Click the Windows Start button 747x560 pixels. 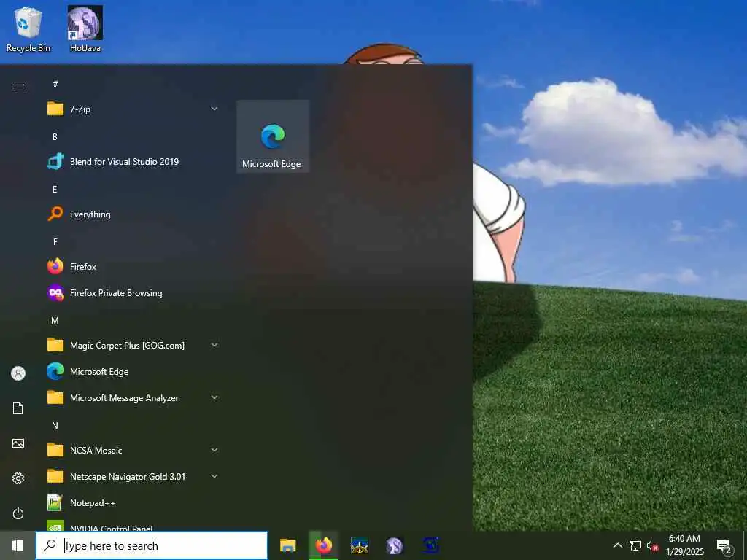pyautogui.click(x=18, y=545)
